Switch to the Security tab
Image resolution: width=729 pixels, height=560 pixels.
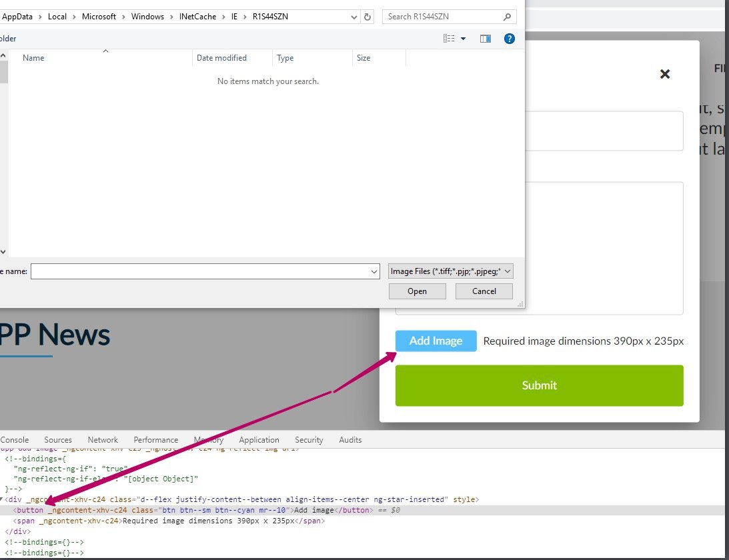click(x=309, y=439)
